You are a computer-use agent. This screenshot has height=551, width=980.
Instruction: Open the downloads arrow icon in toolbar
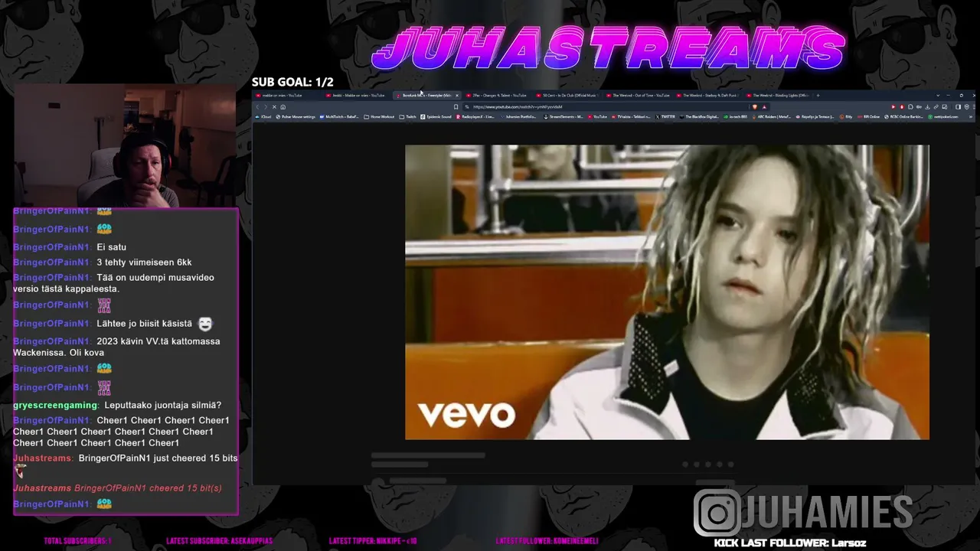pos(927,107)
